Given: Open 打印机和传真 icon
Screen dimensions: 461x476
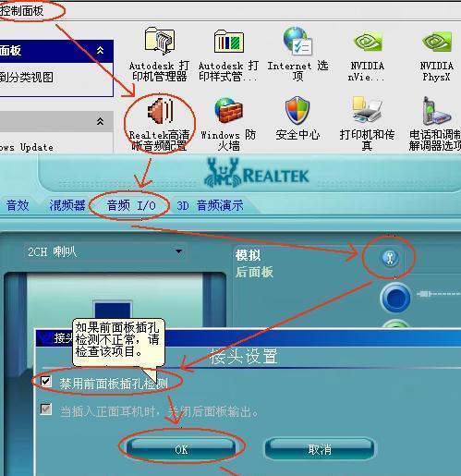Looking at the screenshot, I should click(367, 109).
